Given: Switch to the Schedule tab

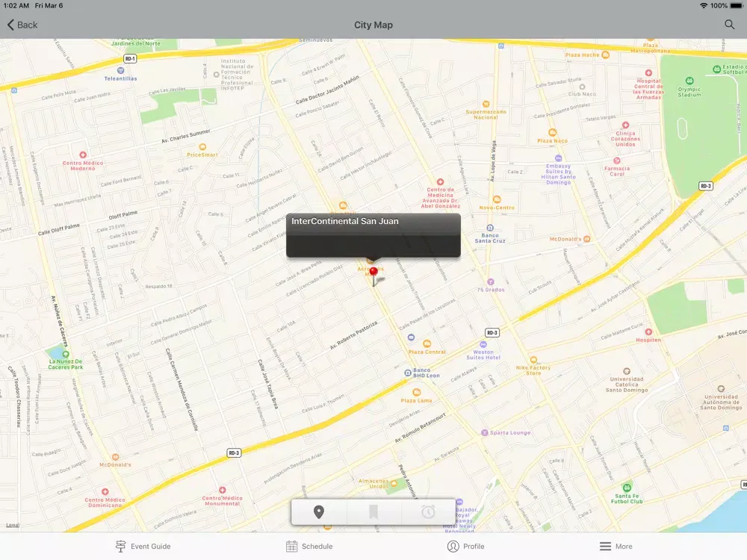Looking at the screenshot, I should tap(309, 547).
